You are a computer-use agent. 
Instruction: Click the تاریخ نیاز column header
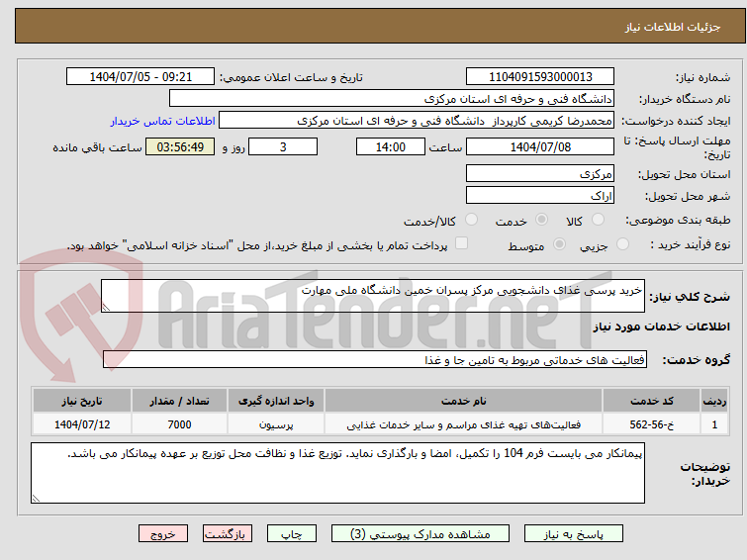click(x=82, y=401)
